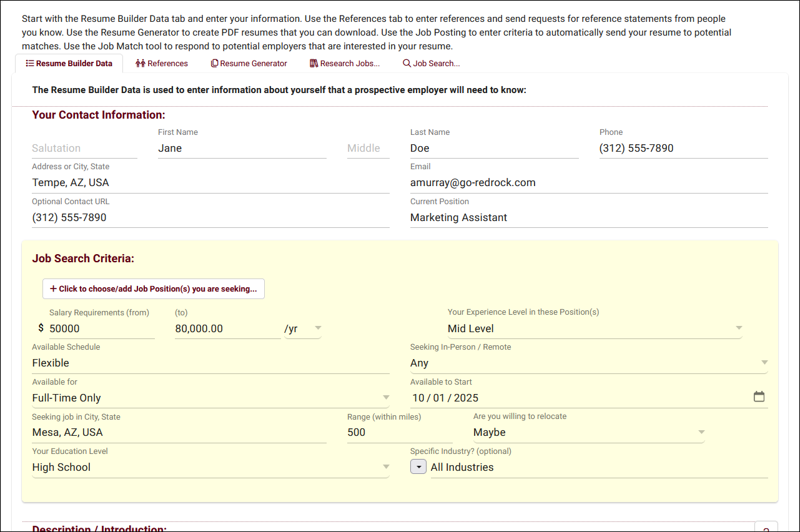Viewport: 800px width, 532px height.
Task: Click the partially visible button beside Description heading
Action: (766, 527)
